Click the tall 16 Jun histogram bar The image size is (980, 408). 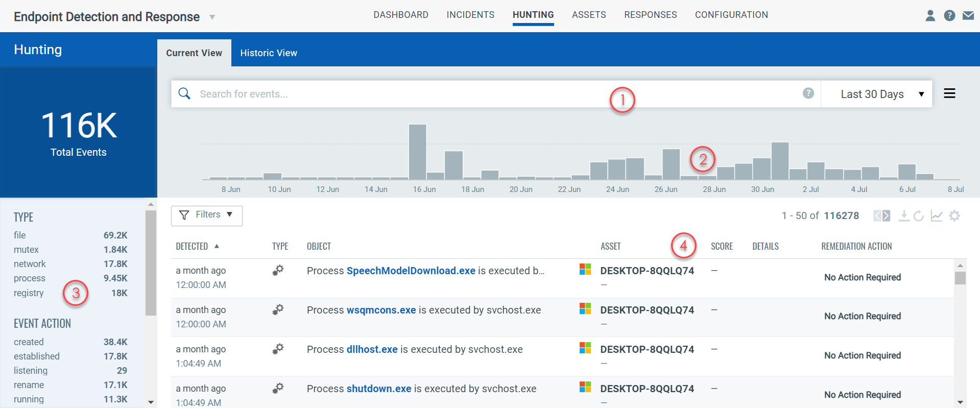(x=418, y=152)
